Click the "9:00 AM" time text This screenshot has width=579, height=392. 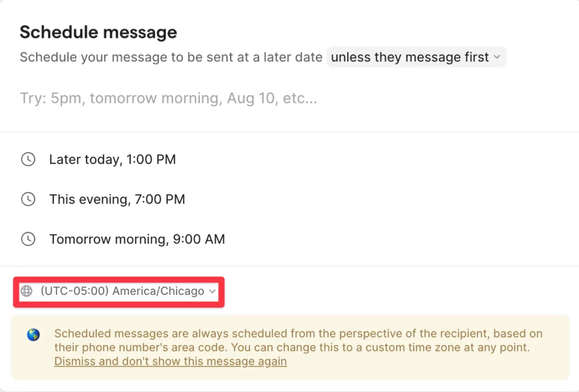pos(200,239)
